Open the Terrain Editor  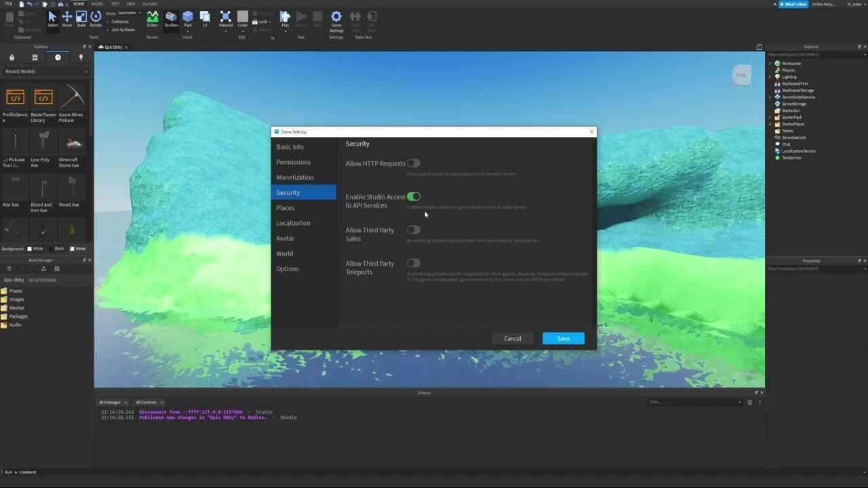153,19
